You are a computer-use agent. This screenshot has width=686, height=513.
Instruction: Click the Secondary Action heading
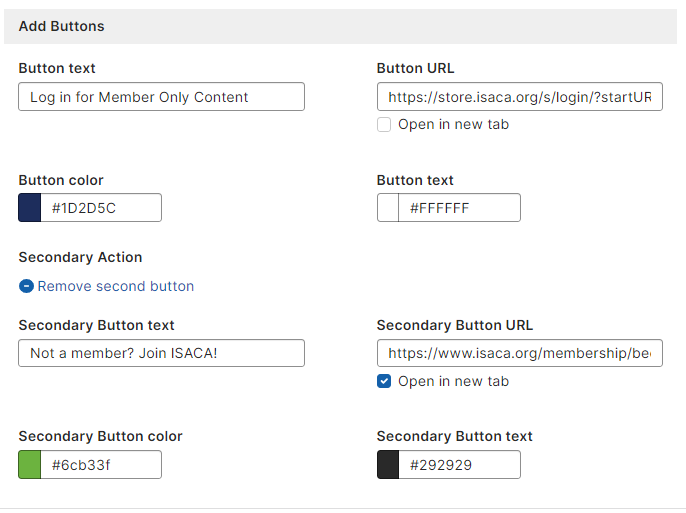coord(80,257)
